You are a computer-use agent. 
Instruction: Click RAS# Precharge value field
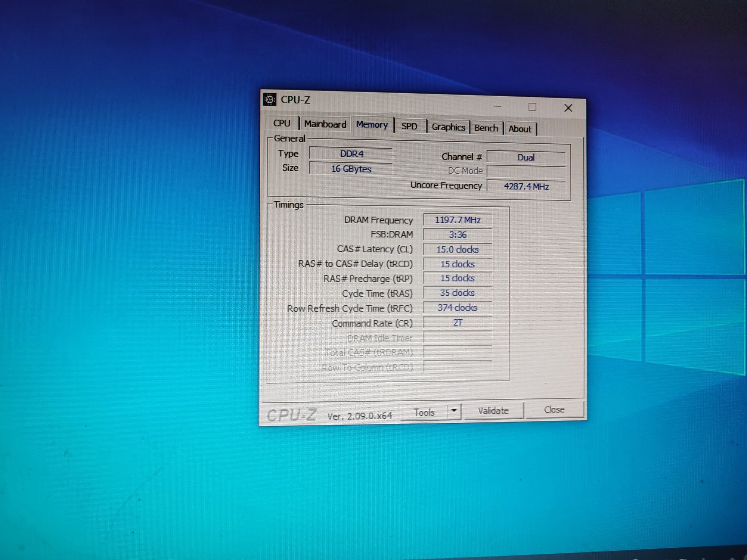click(x=458, y=278)
